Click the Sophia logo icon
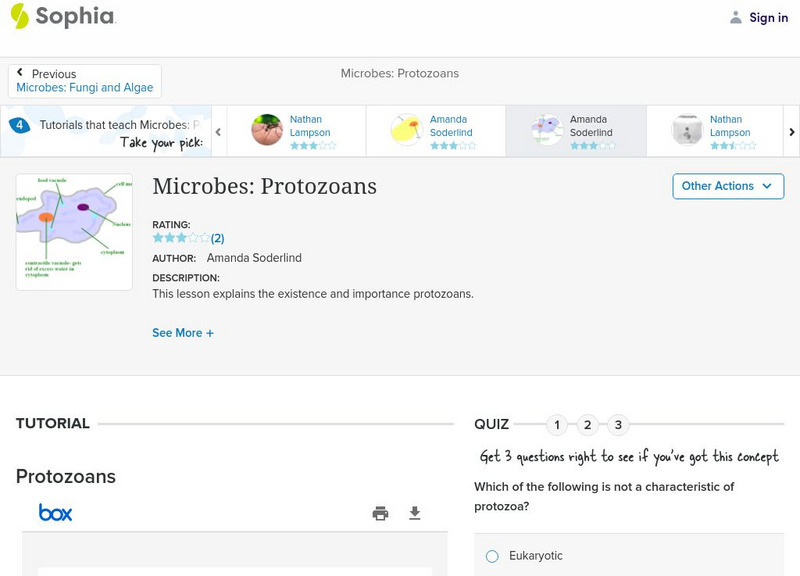Image resolution: width=800 pixels, height=576 pixels. (x=19, y=16)
